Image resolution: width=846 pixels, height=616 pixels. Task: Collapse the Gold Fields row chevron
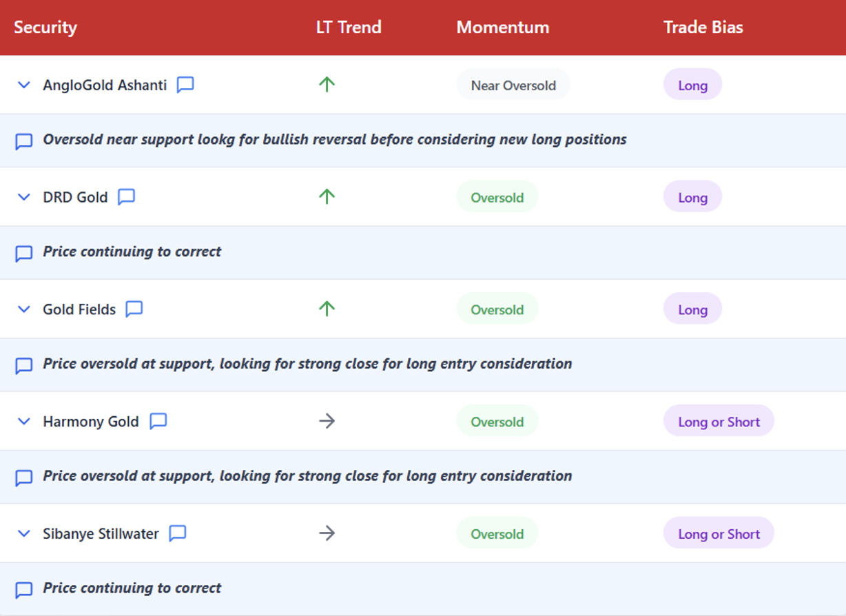24,309
